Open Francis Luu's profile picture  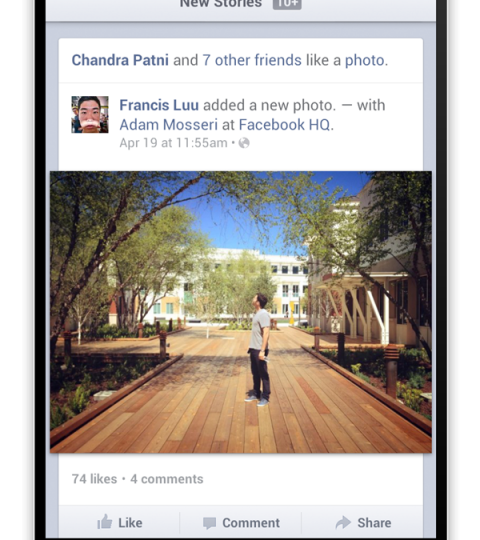(x=90, y=114)
